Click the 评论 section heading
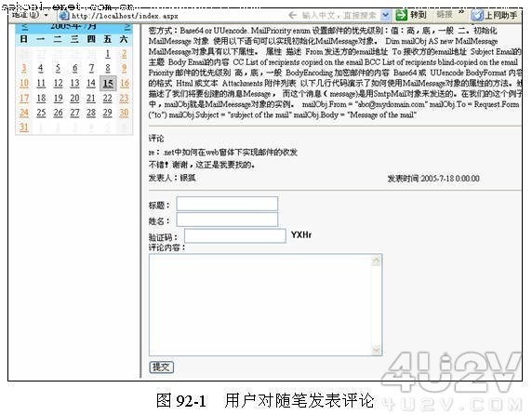The image size is (532, 415). pyautogui.click(x=156, y=139)
